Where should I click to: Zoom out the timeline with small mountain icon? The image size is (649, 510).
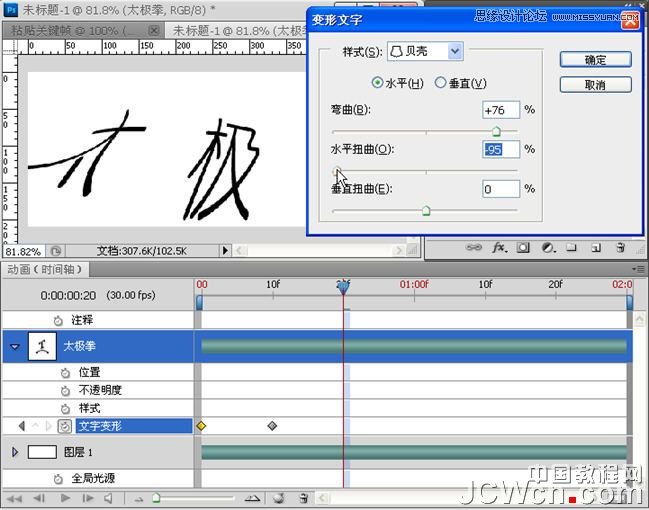point(139,500)
